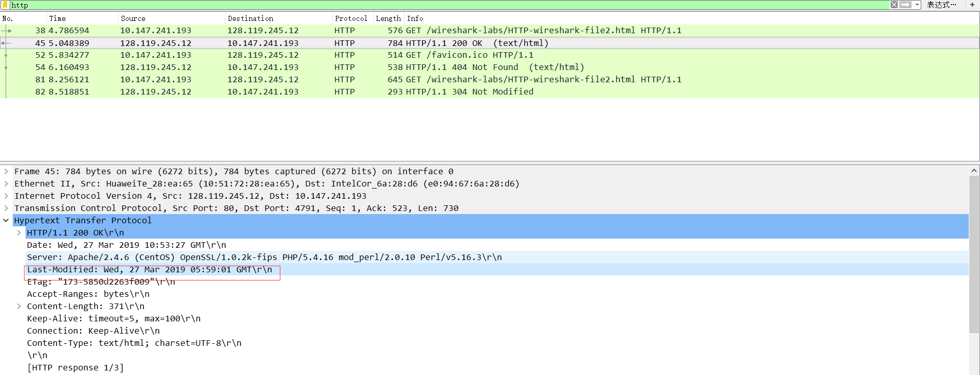The width and height of the screenshot is (980, 375).
Task: Select packet 52 GET /favicon.ico
Action: point(490,55)
